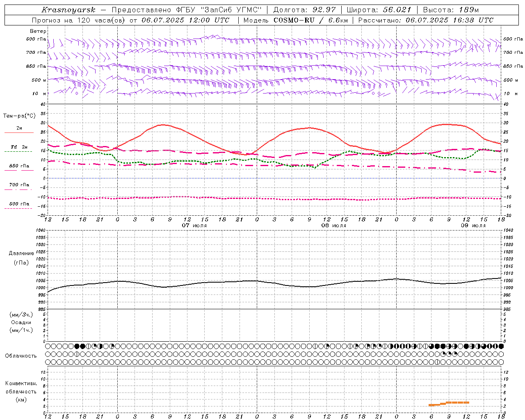Click the "09 июля" date under temperature chart
The image size is (525, 420).
473,226
